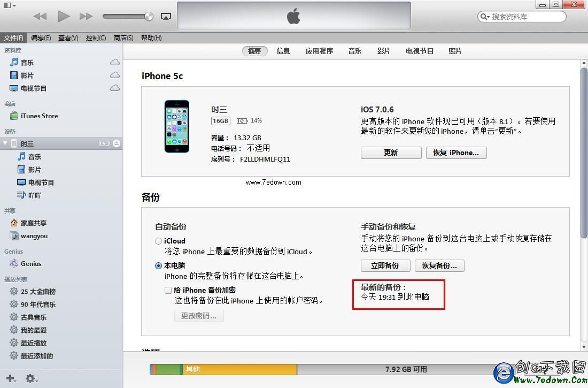Image resolution: width=588 pixels, height=388 pixels.
Task: Switch to the 摘要 tab
Action: point(254,51)
